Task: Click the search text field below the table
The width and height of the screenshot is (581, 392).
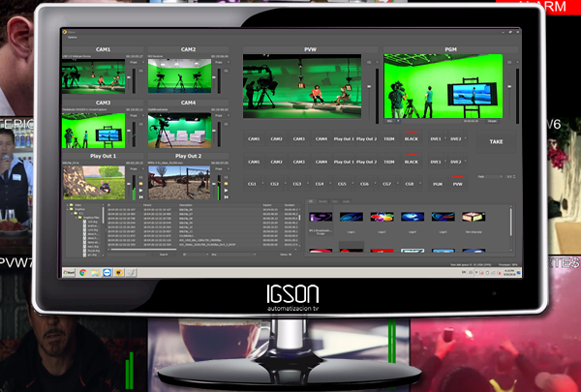Action: pos(127,255)
